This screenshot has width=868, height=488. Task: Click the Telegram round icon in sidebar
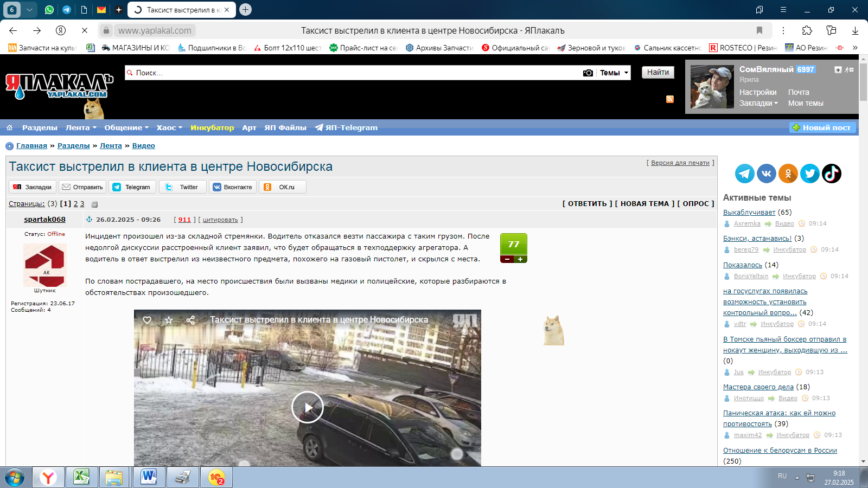744,174
